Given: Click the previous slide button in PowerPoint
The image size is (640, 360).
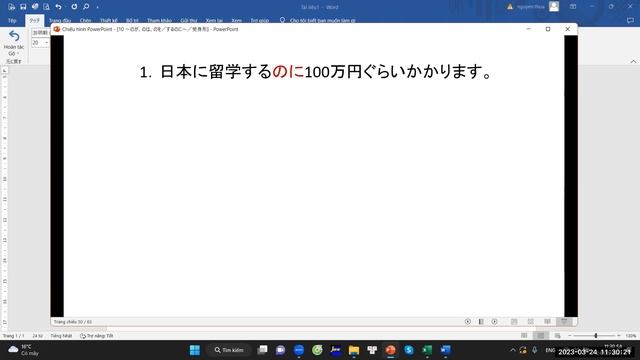Looking at the screenshot, I should click(x=468, y=322).
